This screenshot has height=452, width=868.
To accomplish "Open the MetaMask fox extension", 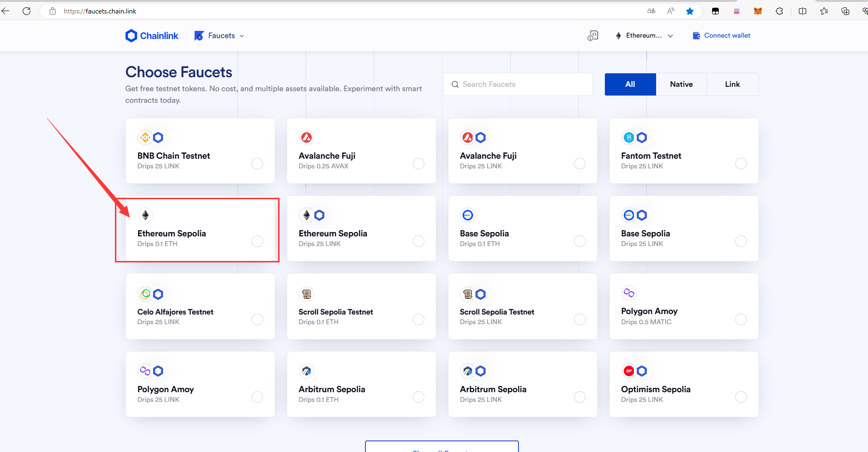I will point(758,11).
